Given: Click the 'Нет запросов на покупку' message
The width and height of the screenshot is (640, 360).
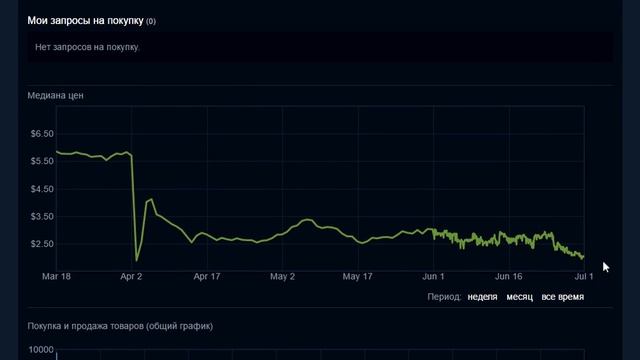Looking at the screenshot, I should coord(87,47).
